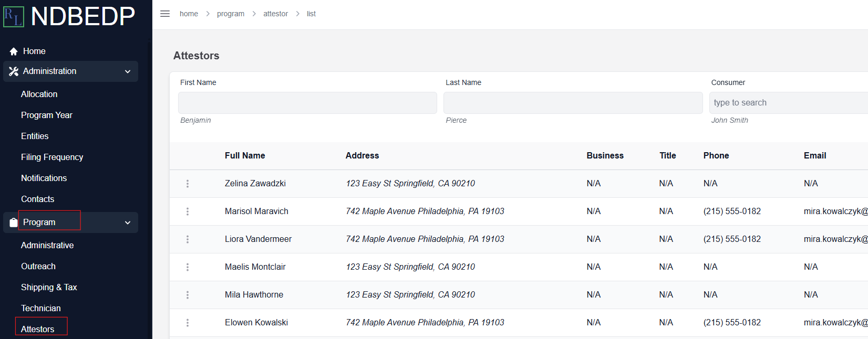Click the home breadcrumb link
Image resolution: width=868 pixels, height=339 pixels.
pos(189,14)
